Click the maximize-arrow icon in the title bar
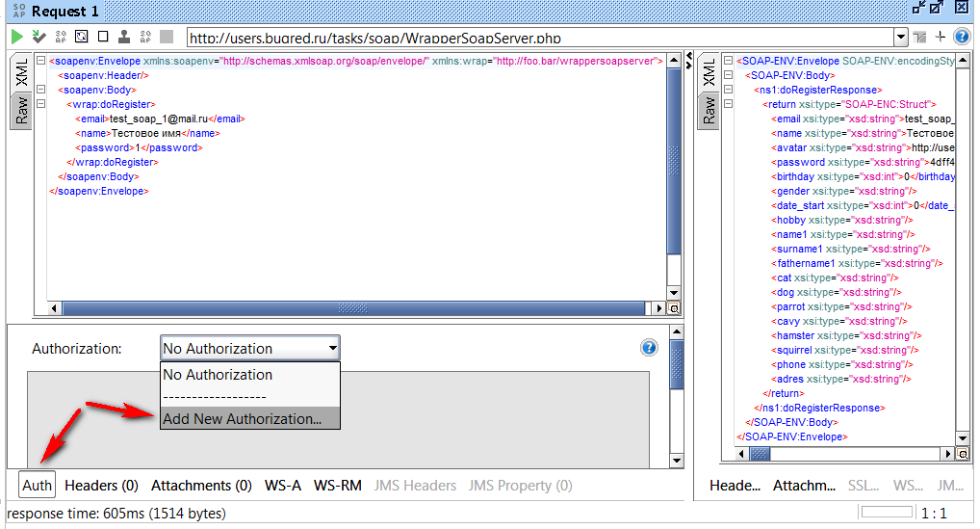Screen dimensions: 980x529 coord(937,8)
